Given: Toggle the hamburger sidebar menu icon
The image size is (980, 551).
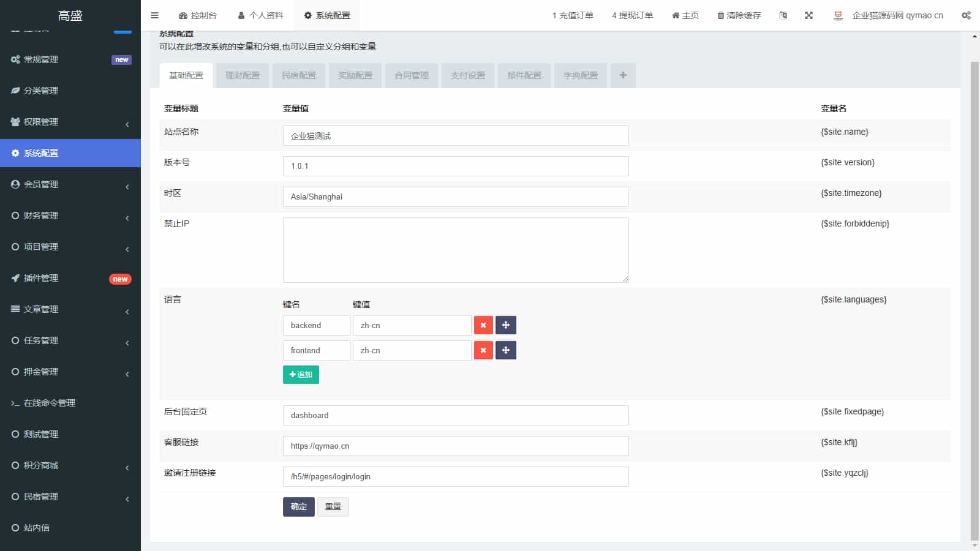Looking at the screenshot, I should click(154, 15).
